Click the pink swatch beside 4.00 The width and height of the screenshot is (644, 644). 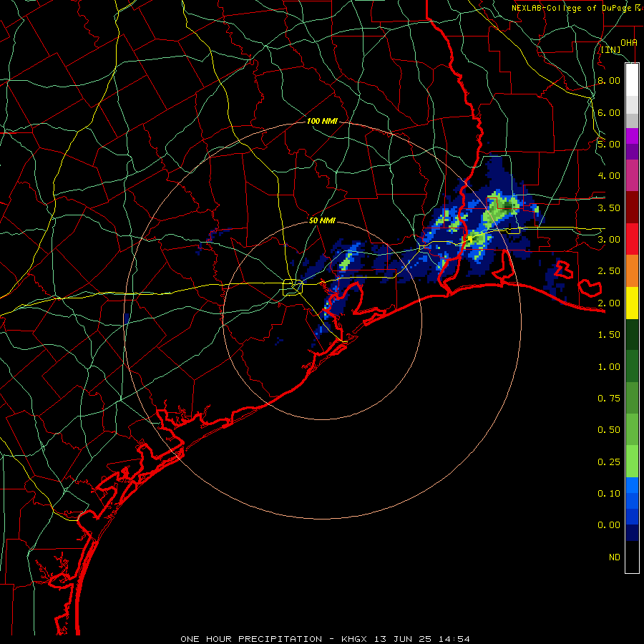(x=632, y=175)
